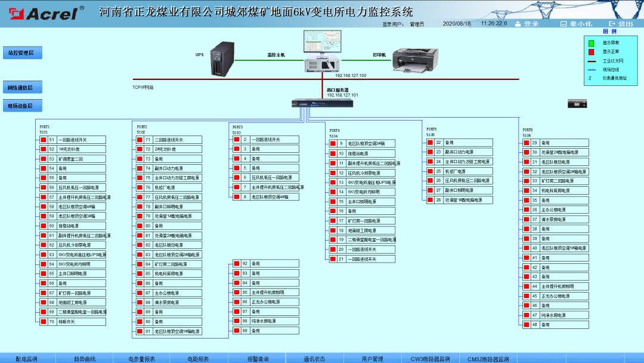Click the 最小化 minimize button
The image size is (644, 363).
click(576, 24)
